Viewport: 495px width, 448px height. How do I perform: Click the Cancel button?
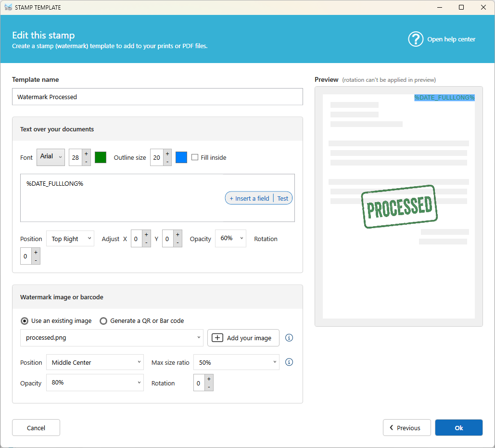tap(36, 428)
